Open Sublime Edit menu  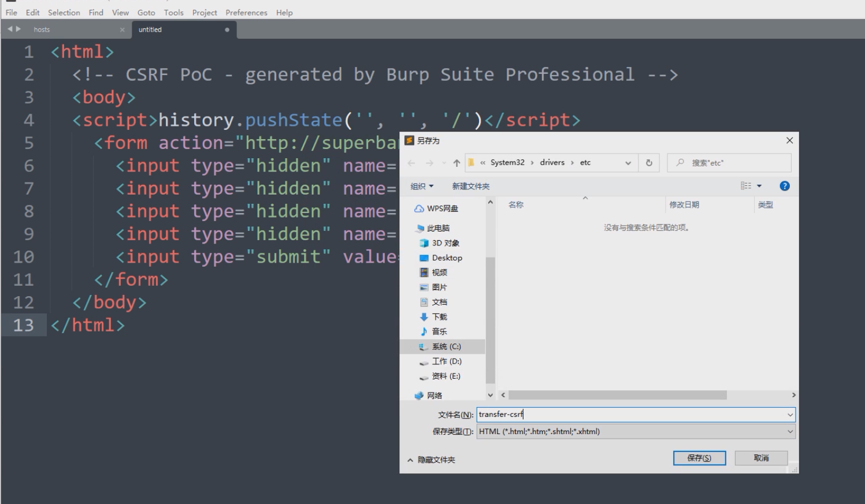[33, 12]
